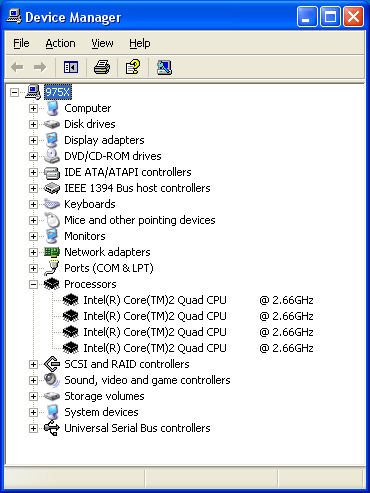370x493 pixels.
Task: Click the Sound, video and game icon
Action: [x=52, y=380]
